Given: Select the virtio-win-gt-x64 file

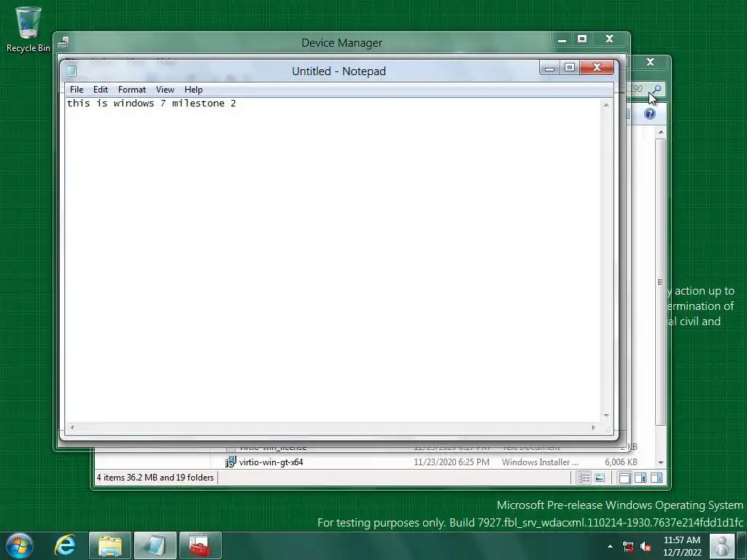Looking at the screenshot, I should pyautogui.click(x=271, y=462).
